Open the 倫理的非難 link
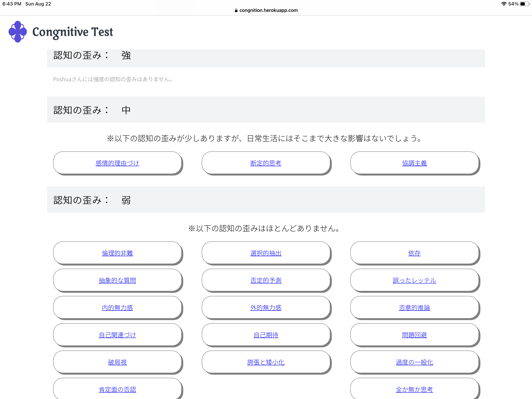 tap(117, 253)
